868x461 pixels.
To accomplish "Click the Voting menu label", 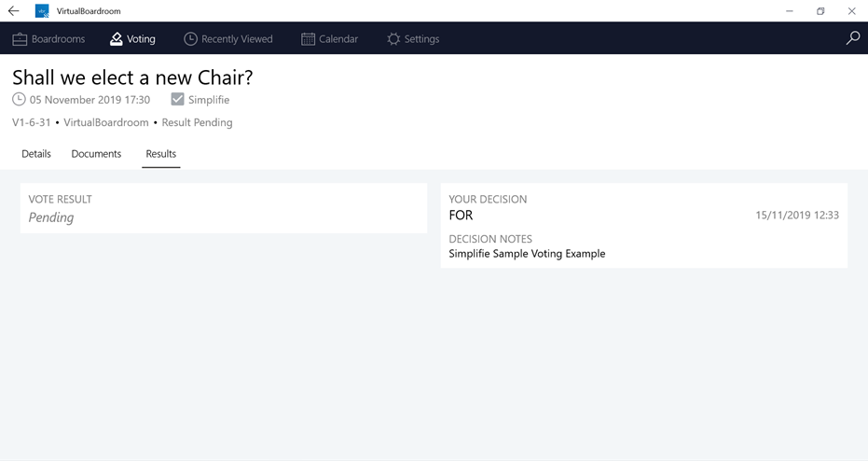I will click(141, 39).
